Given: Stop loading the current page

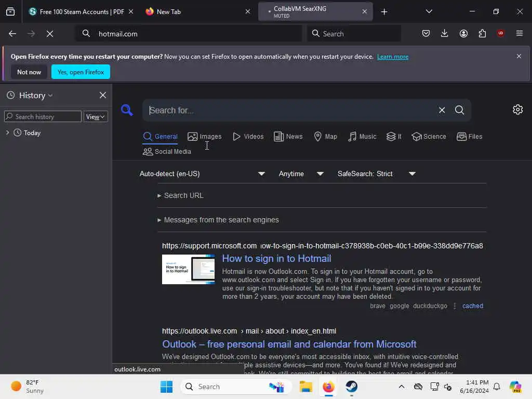Looking at the screenshot, I should [x=50, y=34].
